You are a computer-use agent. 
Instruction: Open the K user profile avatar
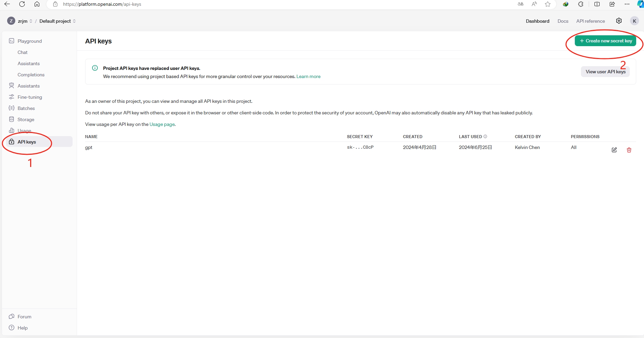tap(635, 21)
